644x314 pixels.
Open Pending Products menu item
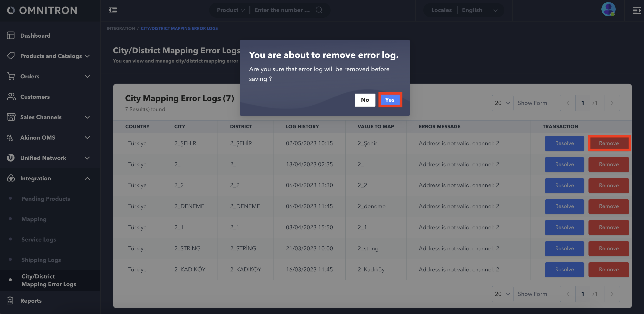(46, 198)
